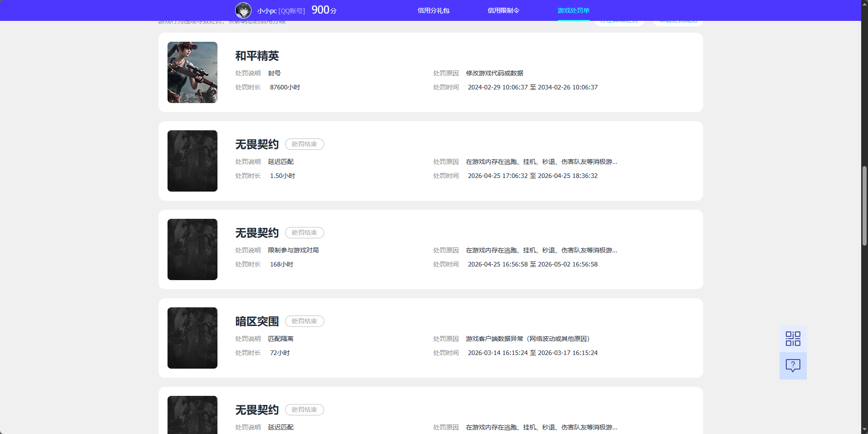Click the 限制参与游戏对局 description

293,250
